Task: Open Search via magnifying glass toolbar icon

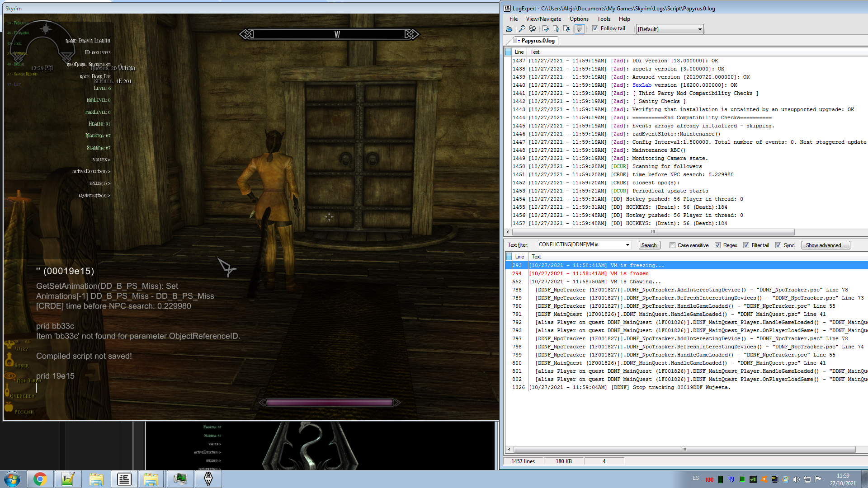Action: click(522, 29)
